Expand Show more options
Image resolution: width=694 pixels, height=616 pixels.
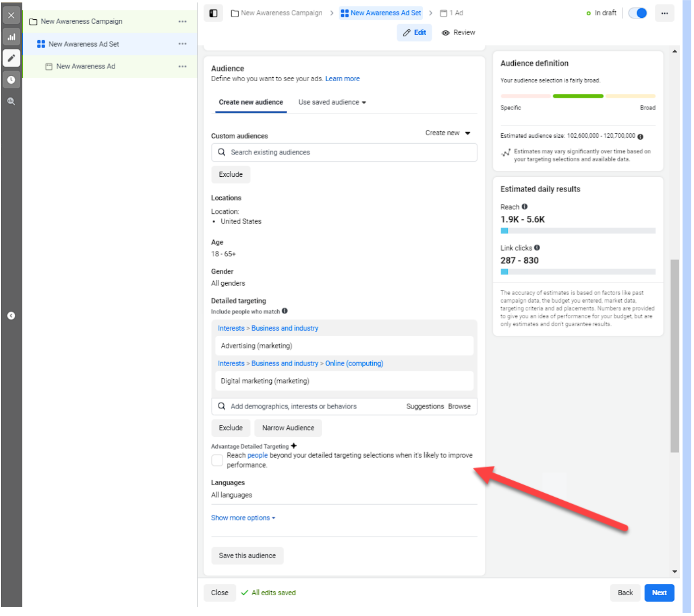pos(243,518)
